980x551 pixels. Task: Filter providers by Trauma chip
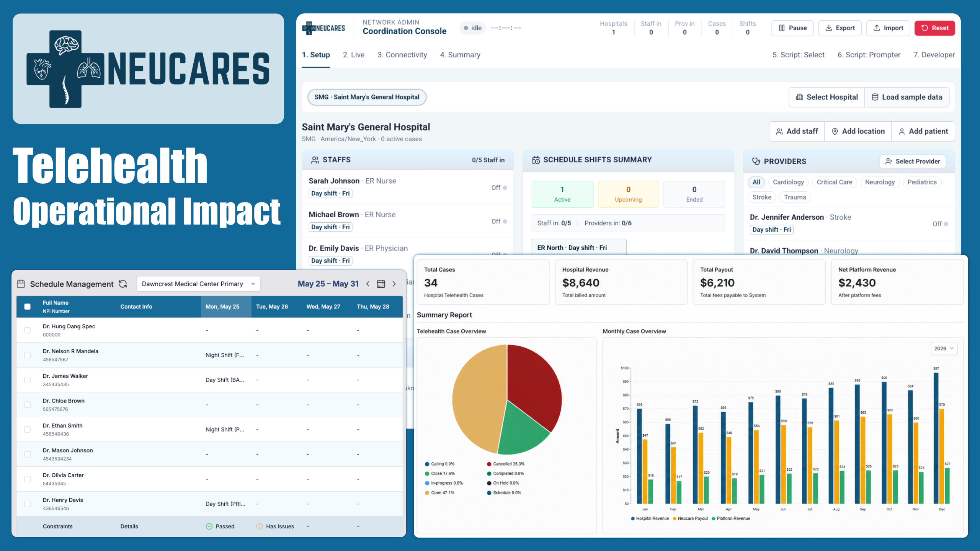[795, 197]
